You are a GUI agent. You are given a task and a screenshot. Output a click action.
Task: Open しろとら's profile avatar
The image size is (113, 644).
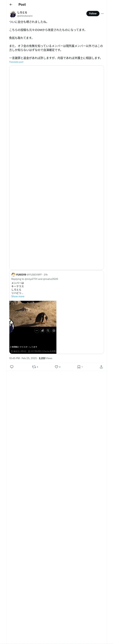point(13,14)
